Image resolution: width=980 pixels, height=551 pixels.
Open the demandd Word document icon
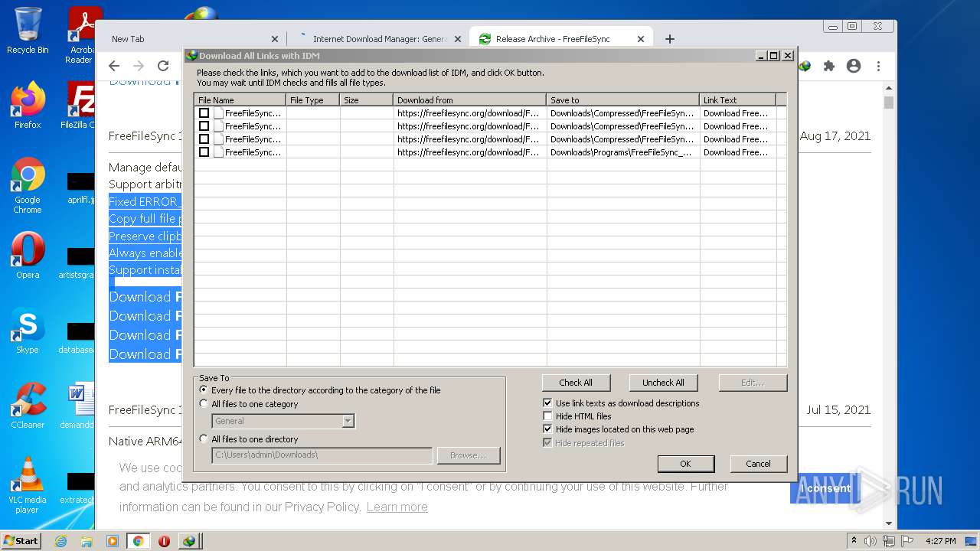click(x=80, y=406)
